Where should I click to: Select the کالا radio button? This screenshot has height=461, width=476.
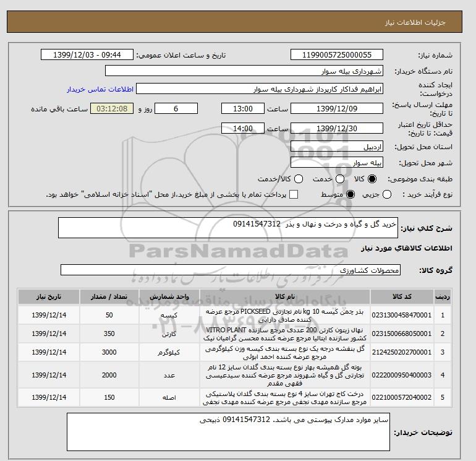coord(372,179)
